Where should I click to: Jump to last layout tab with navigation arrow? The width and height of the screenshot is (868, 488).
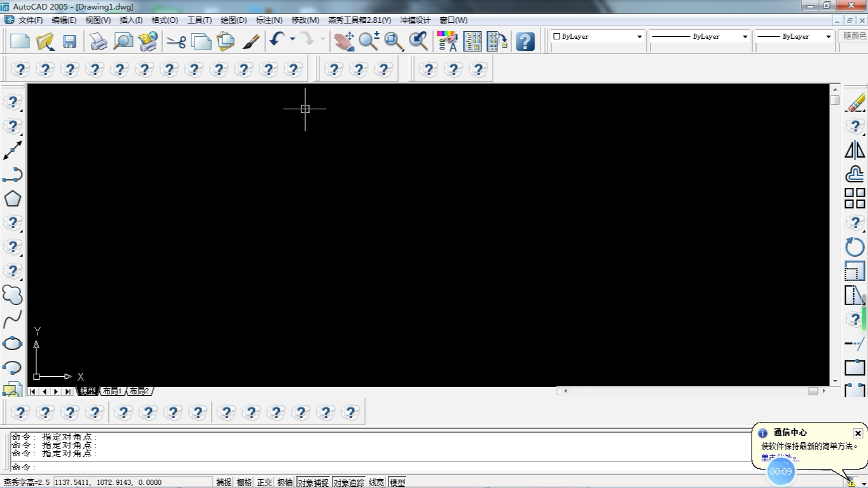coord(68,391)
